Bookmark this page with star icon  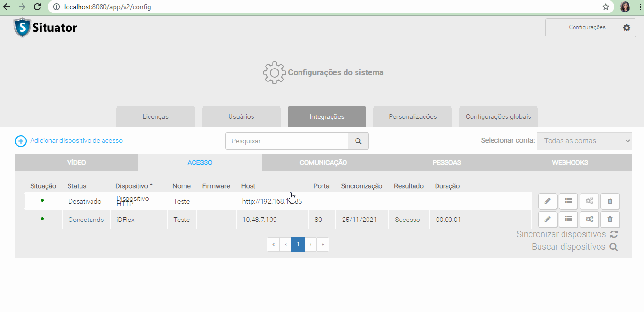click(606, 7)
